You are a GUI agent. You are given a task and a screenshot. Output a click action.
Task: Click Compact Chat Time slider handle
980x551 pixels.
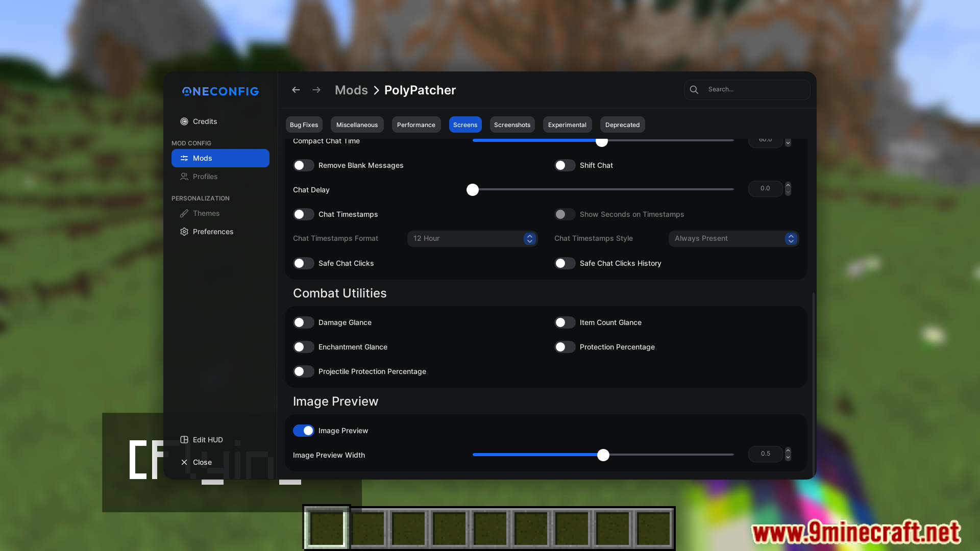(x=602, y=141)
